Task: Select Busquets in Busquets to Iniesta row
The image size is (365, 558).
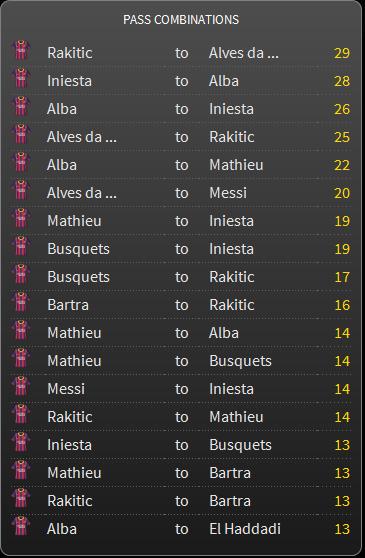Action: pyautogui.click(x=78, y=249)
